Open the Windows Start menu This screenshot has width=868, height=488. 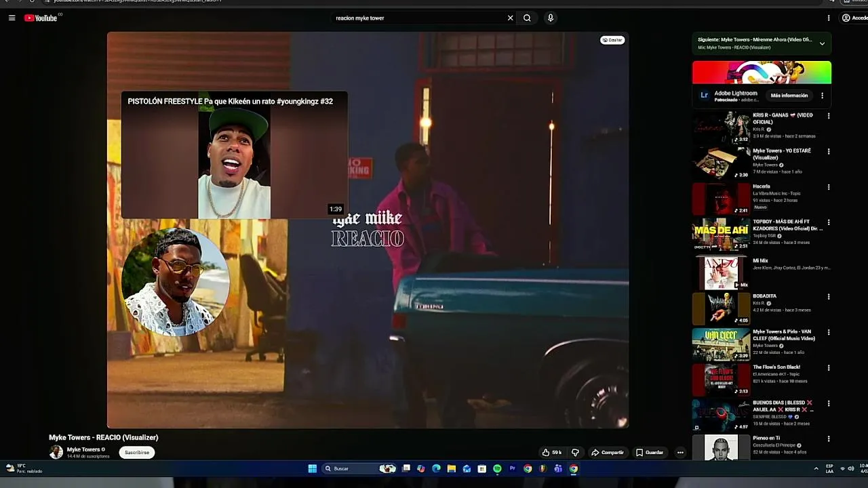click(x=313, y=468)
